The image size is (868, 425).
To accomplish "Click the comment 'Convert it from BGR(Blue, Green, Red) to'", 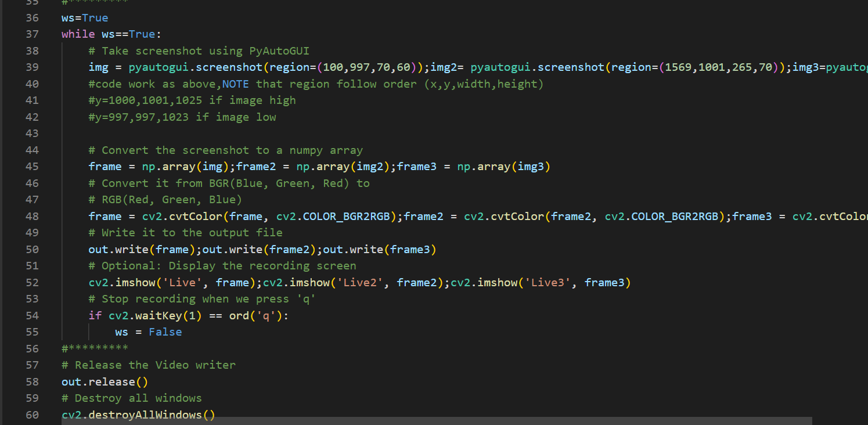I will click(x=236, y=183).
